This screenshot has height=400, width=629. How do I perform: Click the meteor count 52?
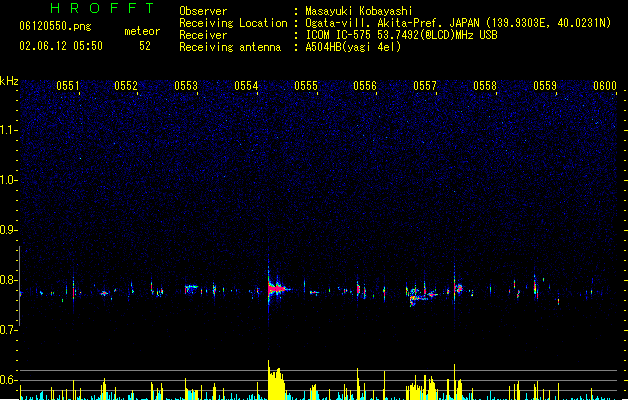tap(145, 46)
